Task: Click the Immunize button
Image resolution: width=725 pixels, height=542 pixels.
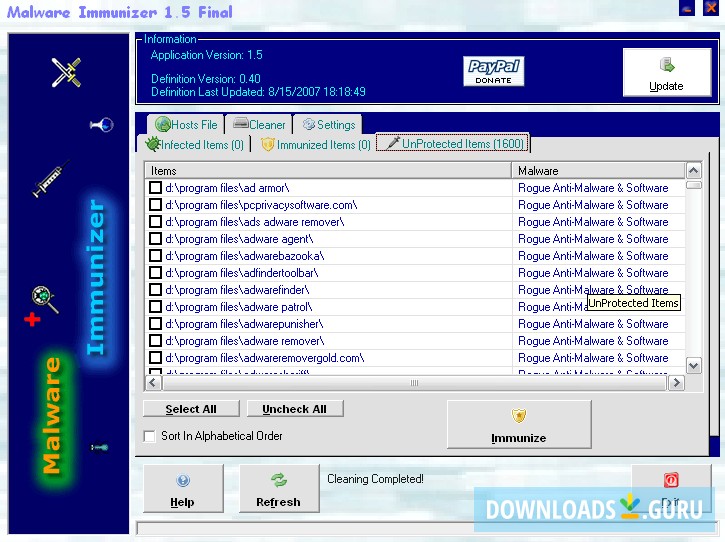Action: coord(519,425)
